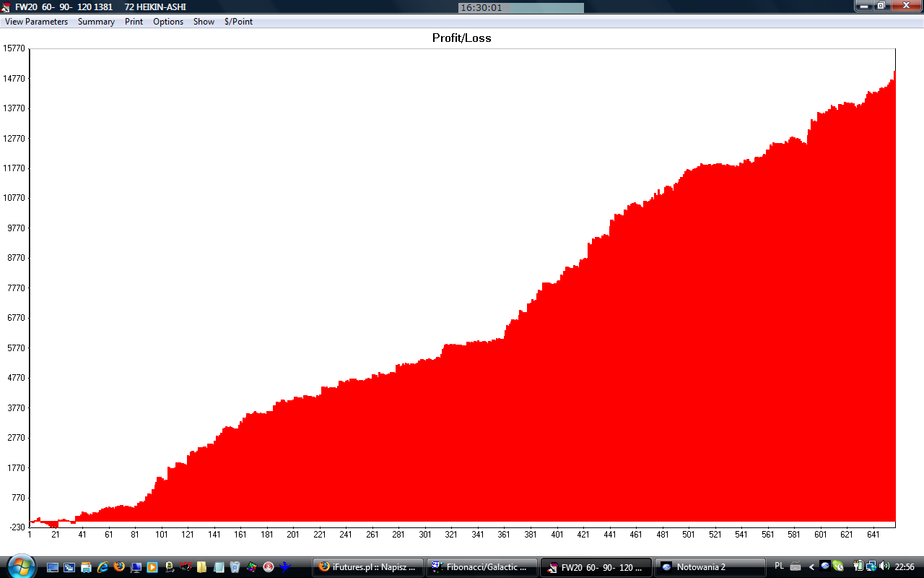Click the network tray icon
This screenshot has width=924, height=578.
[x=871, y=566]
